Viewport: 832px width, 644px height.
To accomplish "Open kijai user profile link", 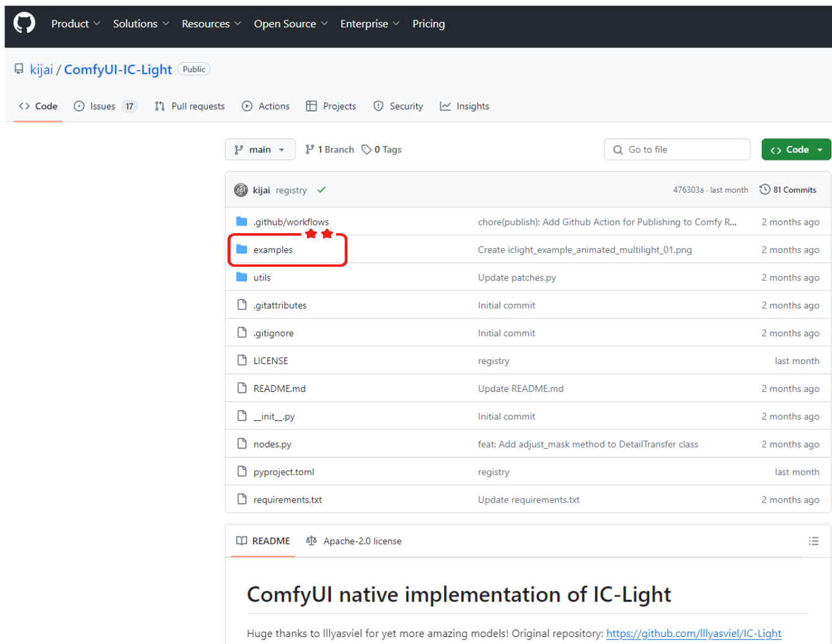I will tap(42, 70).
